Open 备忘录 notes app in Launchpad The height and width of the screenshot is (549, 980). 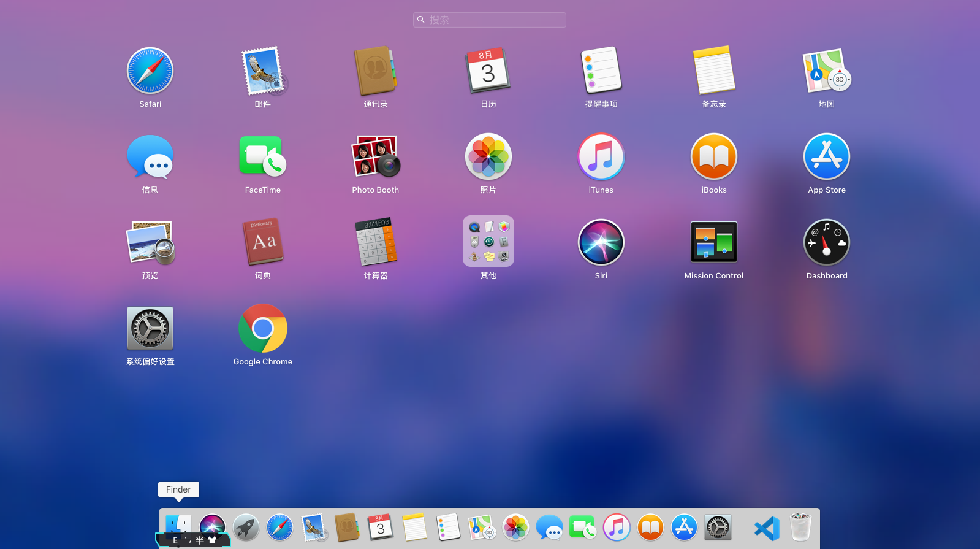(x=714, y=71)
